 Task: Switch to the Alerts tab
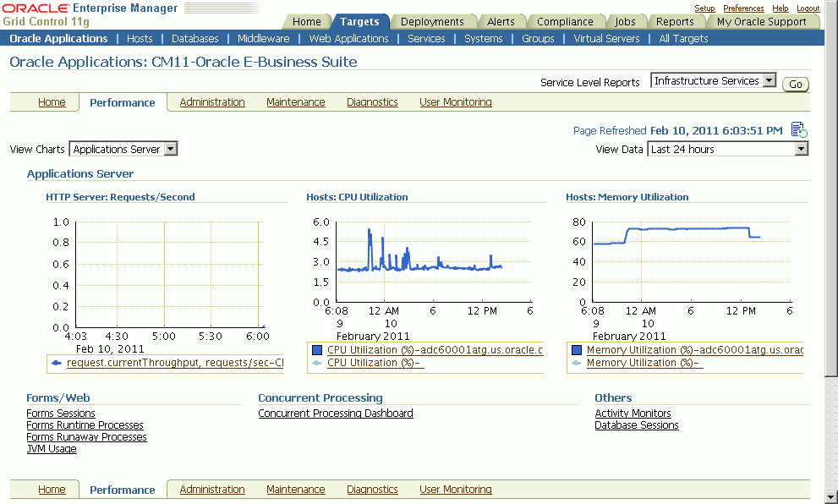pyautogui.click(x=501, y=21)
